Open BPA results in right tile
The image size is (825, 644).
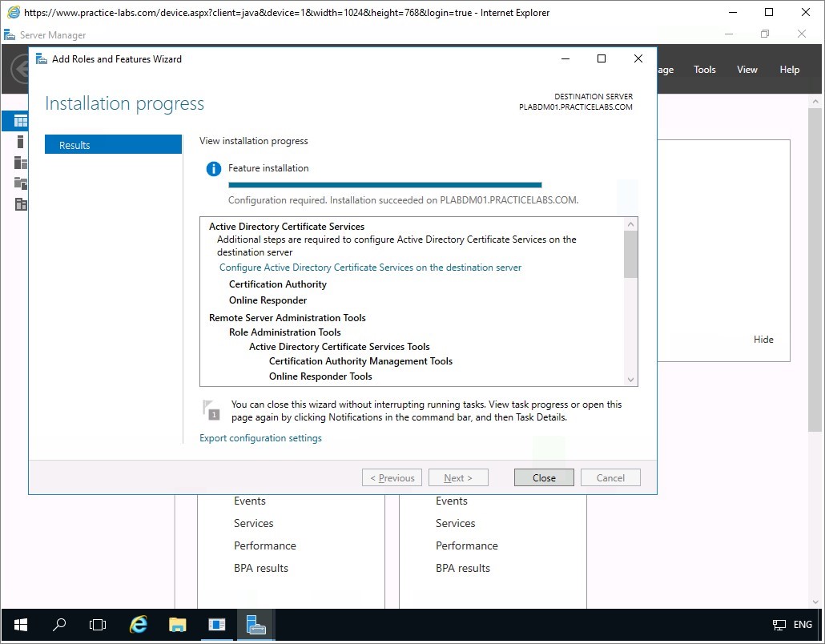462,568
